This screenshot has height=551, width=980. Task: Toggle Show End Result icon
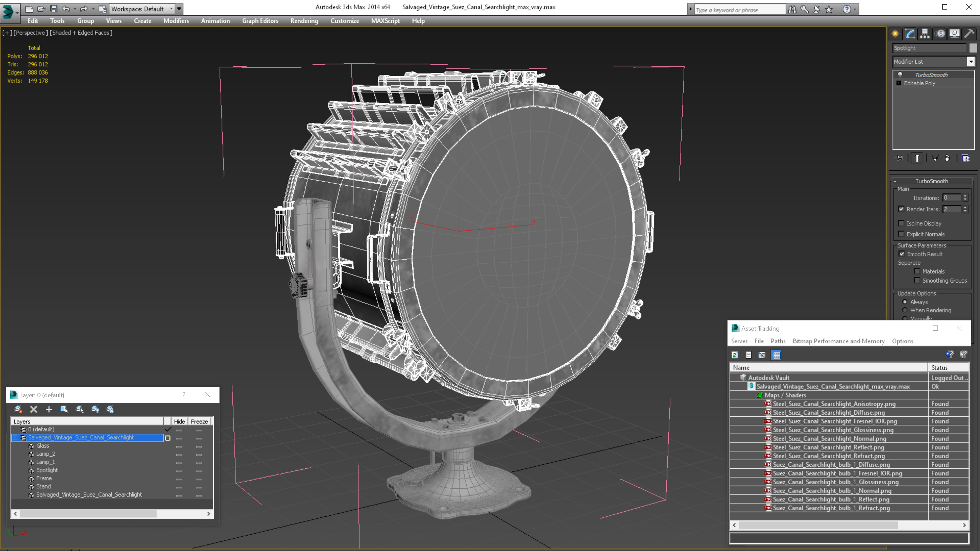tap(917, 158)
